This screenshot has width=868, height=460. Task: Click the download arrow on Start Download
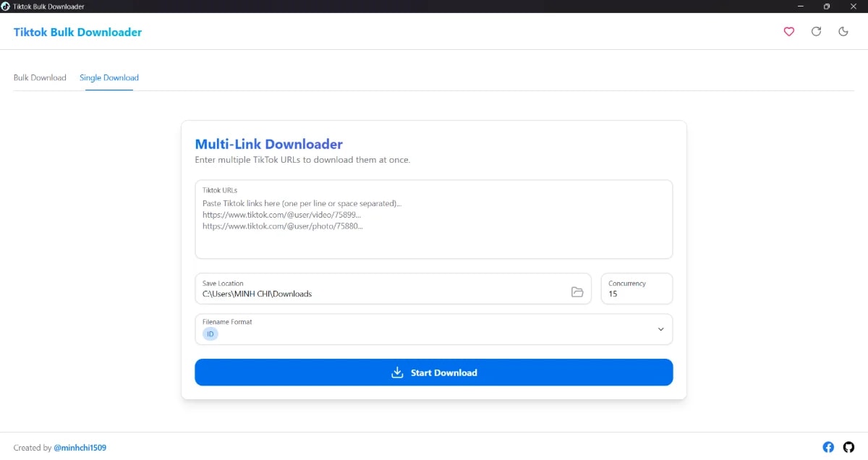tap(396, 372)
